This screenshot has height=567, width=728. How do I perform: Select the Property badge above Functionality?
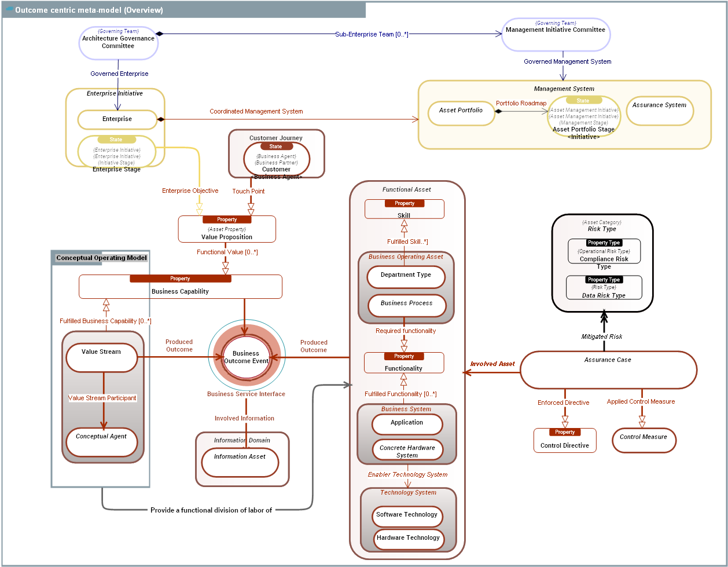(404, 356)
